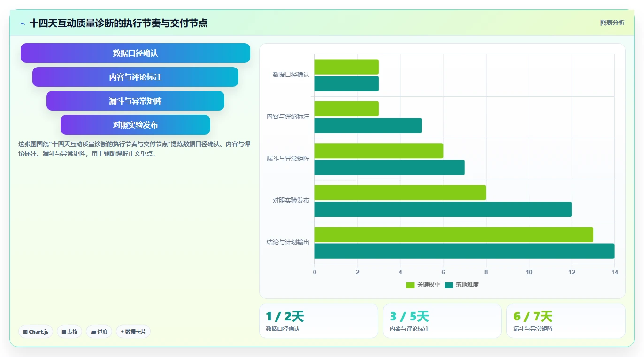This screenshot has width=644, height=357.
Task: Toggle the 落地难度 legend swatch
Action: (x=449, y=285)
